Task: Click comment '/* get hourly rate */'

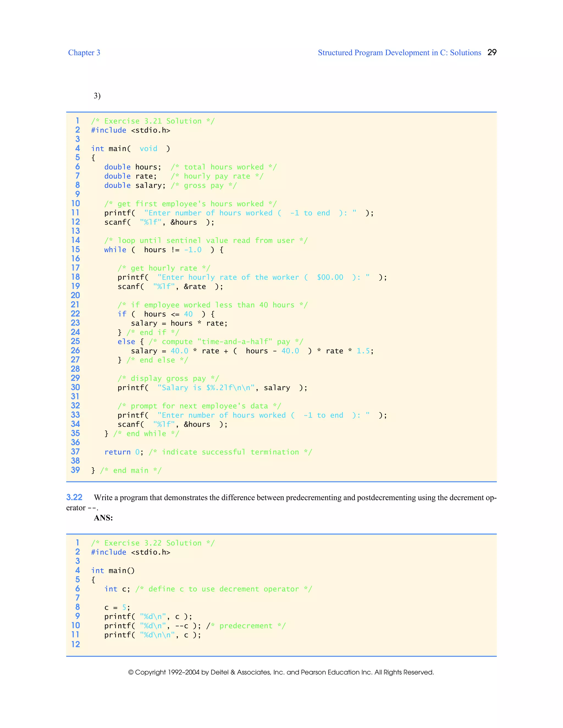Action: click(x=164, y=268)
